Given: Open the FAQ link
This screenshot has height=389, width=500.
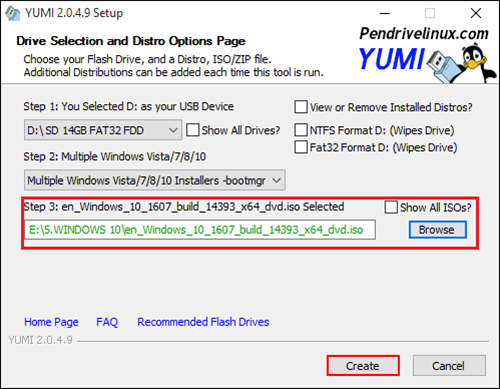Looking at the screenshot, I should click(x=107, y=322).
